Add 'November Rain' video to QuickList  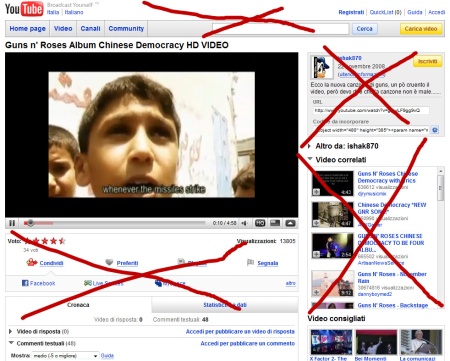[x=316, y=292]
